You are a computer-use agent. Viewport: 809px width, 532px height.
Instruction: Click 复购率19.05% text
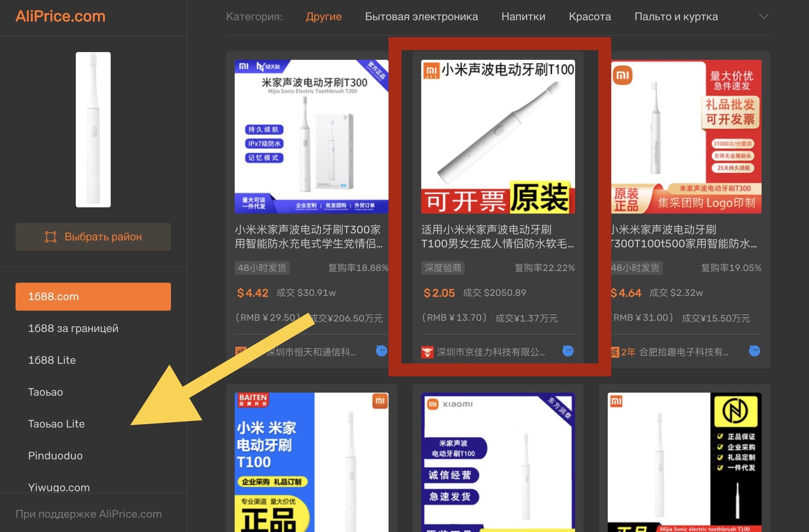pyautogui.click(x=731, y=268)
